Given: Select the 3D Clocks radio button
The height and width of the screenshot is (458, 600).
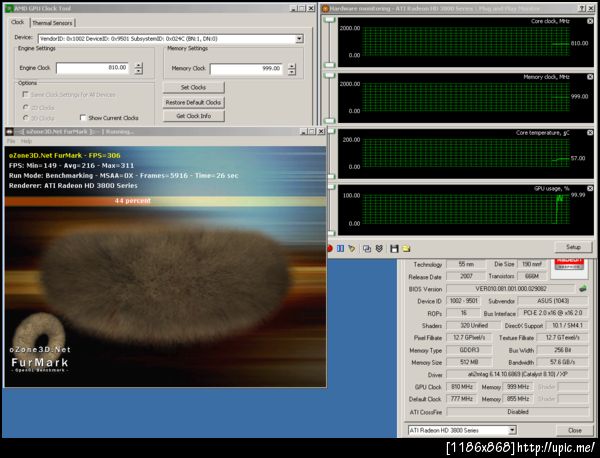Looking at the screenshot, I should coord(26,118).
